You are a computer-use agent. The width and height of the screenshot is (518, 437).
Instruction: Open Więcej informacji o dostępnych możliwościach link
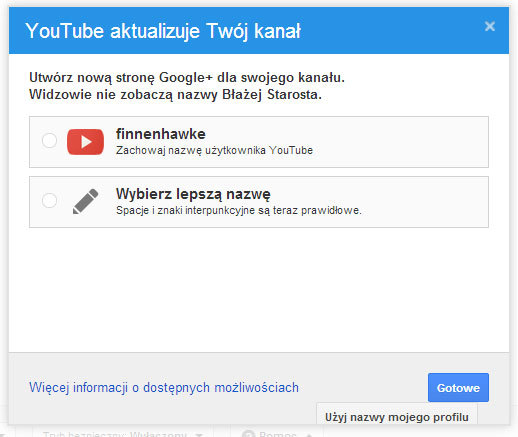coord(164,388)
